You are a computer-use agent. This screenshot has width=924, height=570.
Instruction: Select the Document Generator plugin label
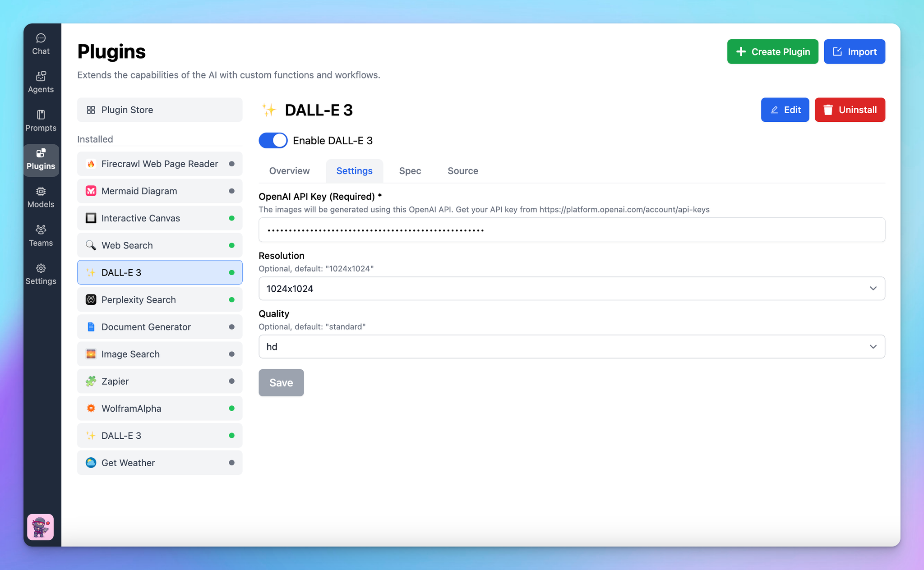tap(146, 326)
